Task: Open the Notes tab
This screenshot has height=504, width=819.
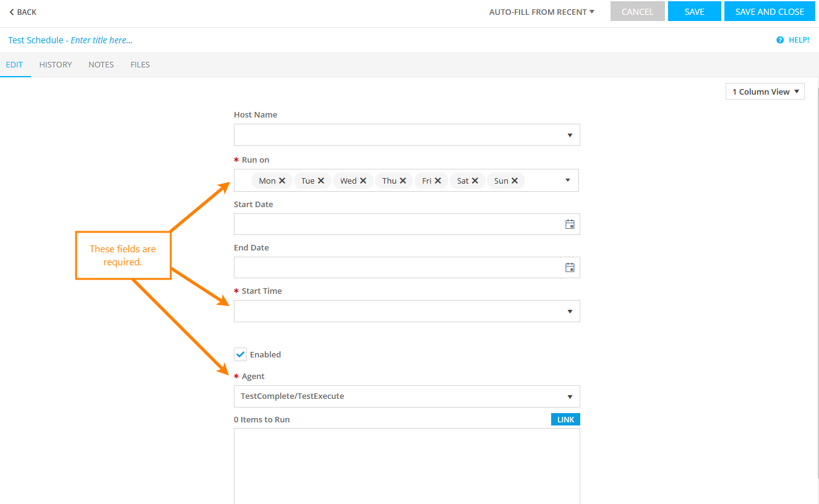Action: [x=101, y=64]
